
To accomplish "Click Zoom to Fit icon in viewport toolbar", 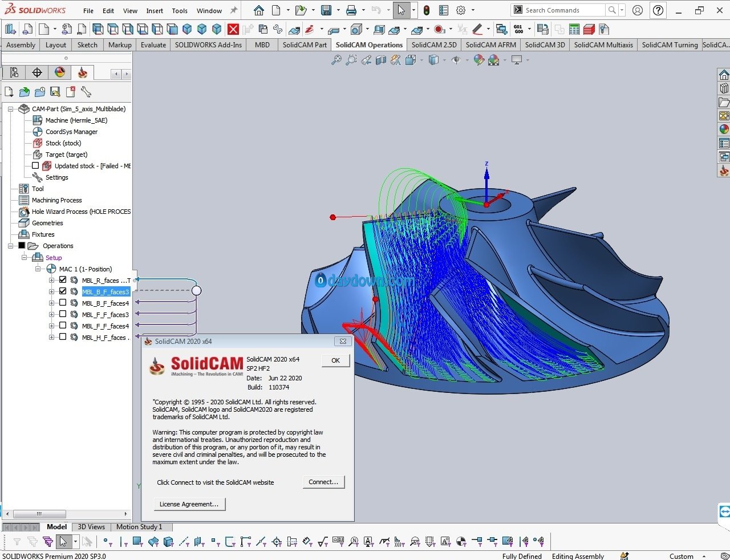I will tap(336, 60).
